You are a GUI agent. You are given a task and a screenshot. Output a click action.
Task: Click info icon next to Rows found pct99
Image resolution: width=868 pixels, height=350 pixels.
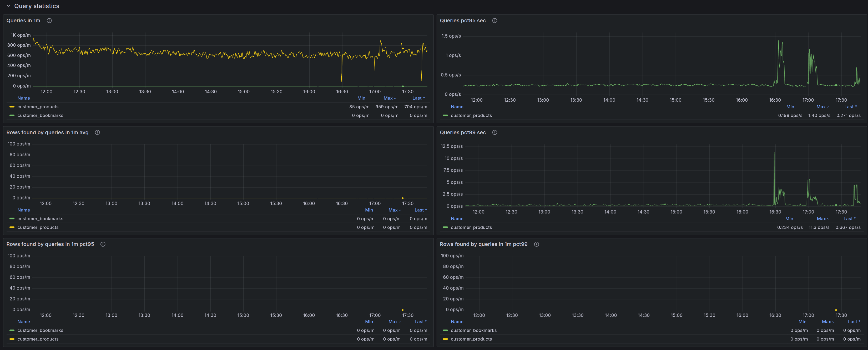pyautogui.click(x=536, y=244)
